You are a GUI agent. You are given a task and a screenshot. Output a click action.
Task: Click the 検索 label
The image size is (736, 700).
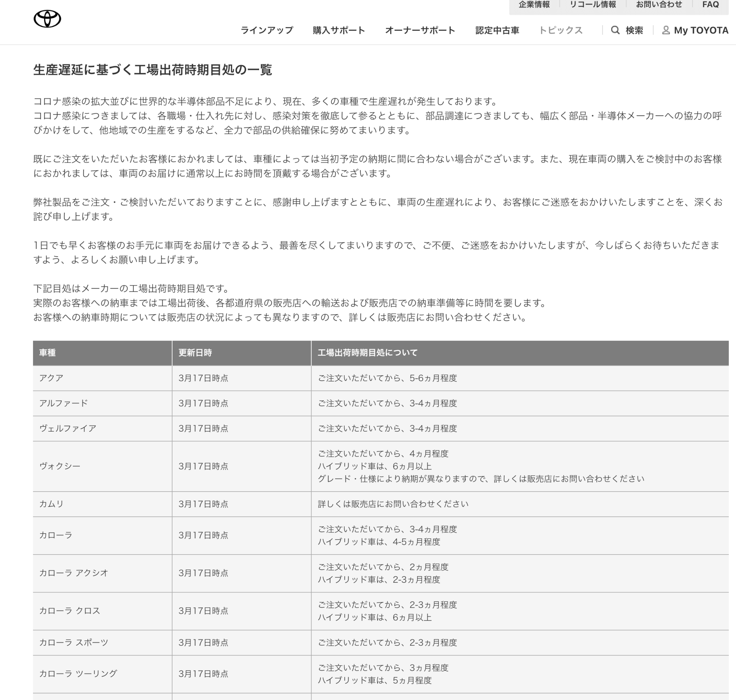coord(635,30)
